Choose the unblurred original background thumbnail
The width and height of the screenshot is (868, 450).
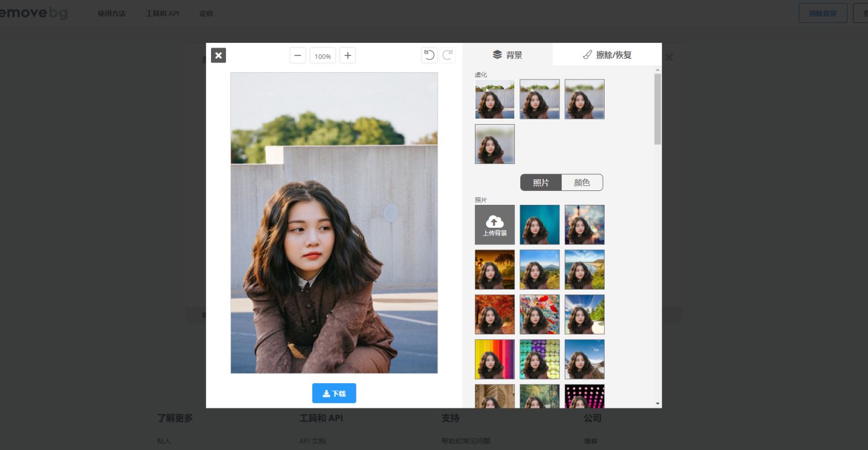pyautogui.click(x=495, y=99)
